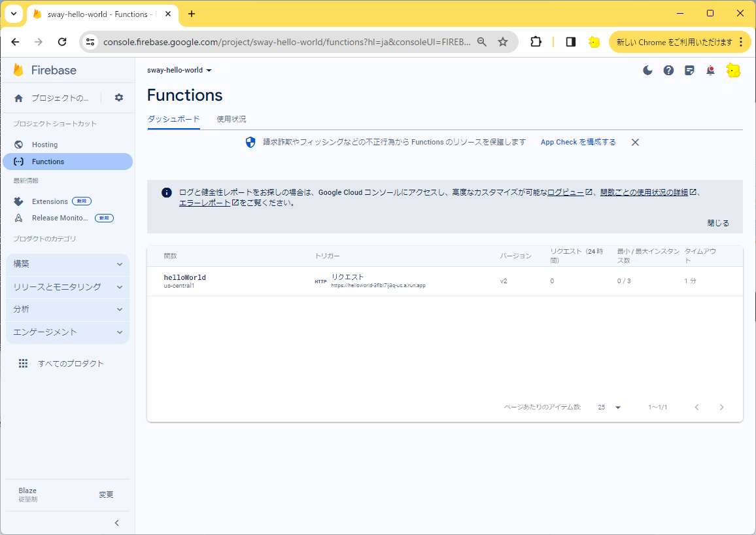The height and width of the screenshot is (535, 756).
Task: Click the バージョン column header
Action: pyautogui.click(x=515, y=256)
